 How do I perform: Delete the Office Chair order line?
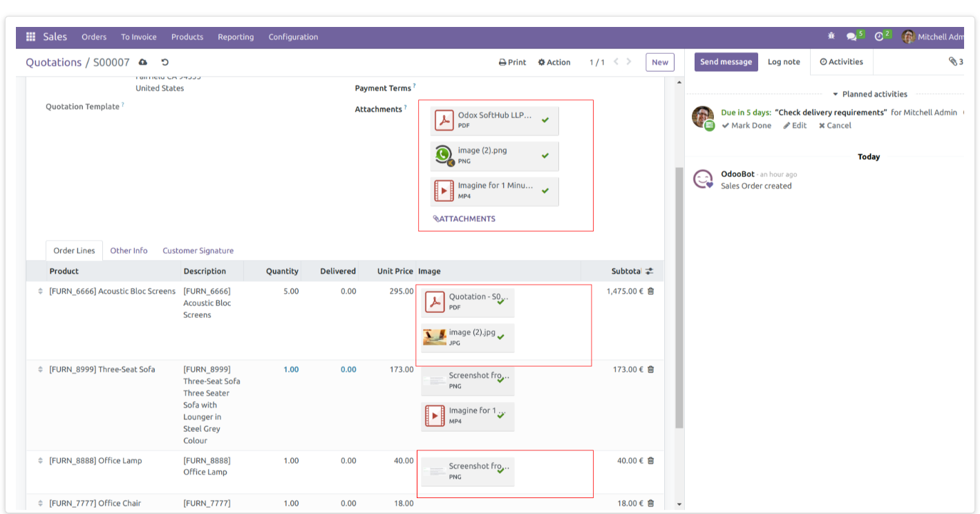point(650,503)
